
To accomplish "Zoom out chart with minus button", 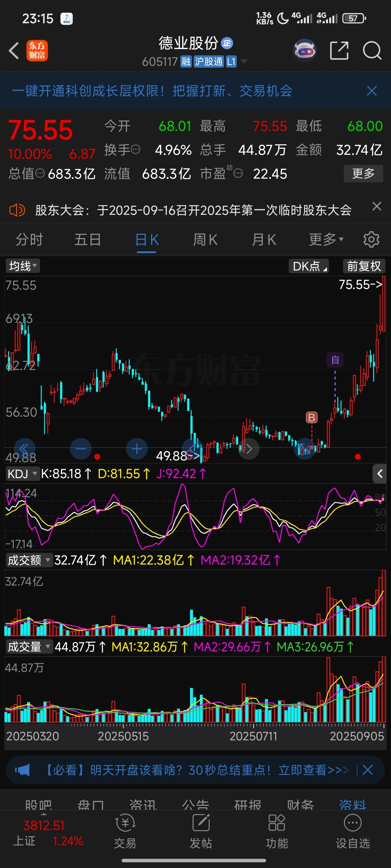I will [81, 449].
